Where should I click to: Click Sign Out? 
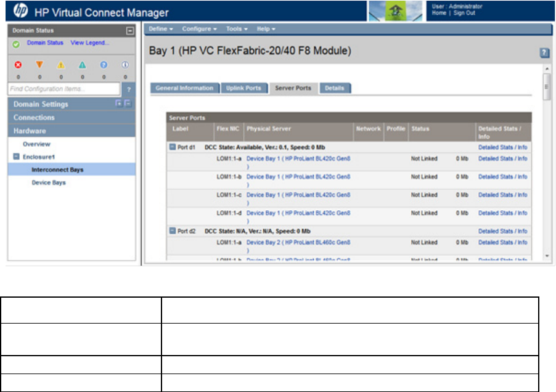pyautogui.click(x=464, y=13)
